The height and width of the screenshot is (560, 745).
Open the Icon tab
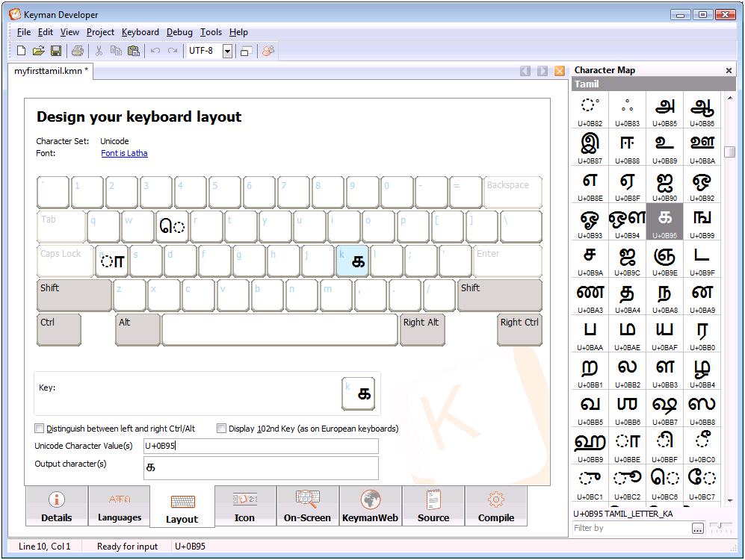click(244, 506)
